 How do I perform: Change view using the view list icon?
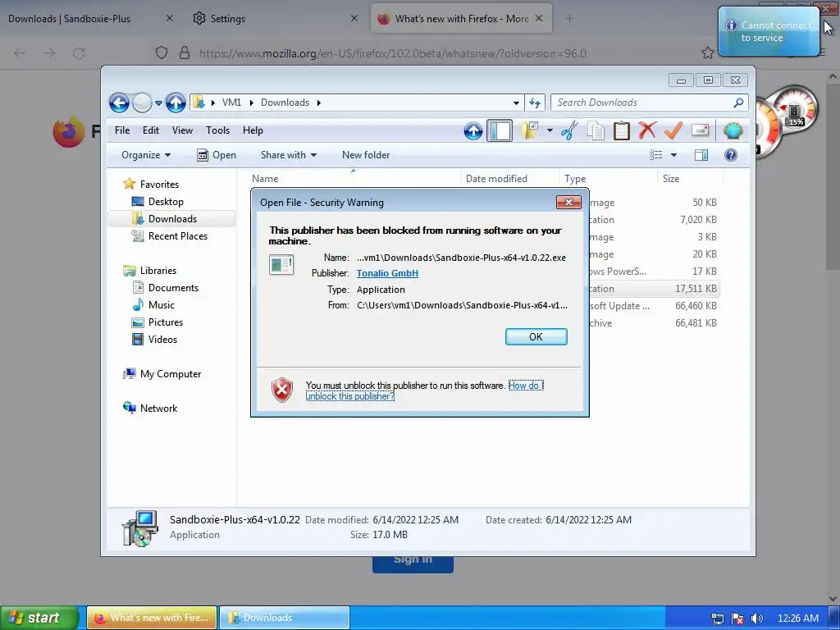tap(655, 155)
